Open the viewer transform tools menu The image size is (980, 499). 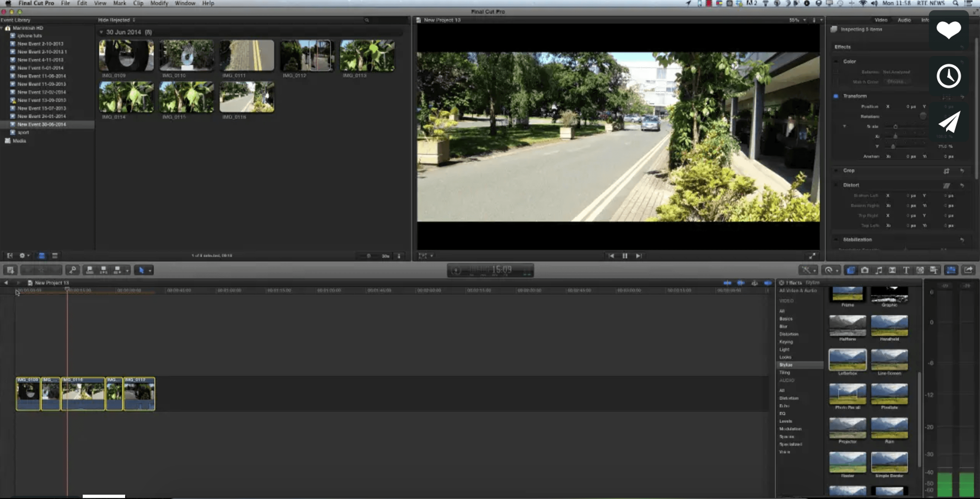point(425,256)
